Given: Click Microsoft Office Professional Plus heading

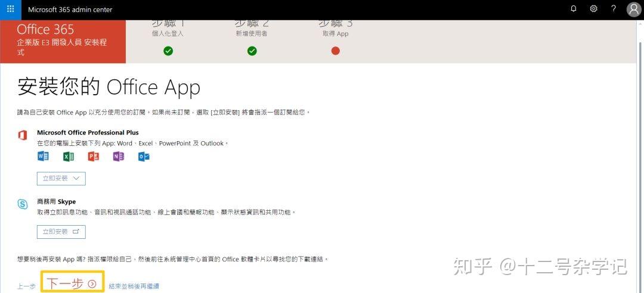Looking at the screenshot, I should [x=88, y=133].
